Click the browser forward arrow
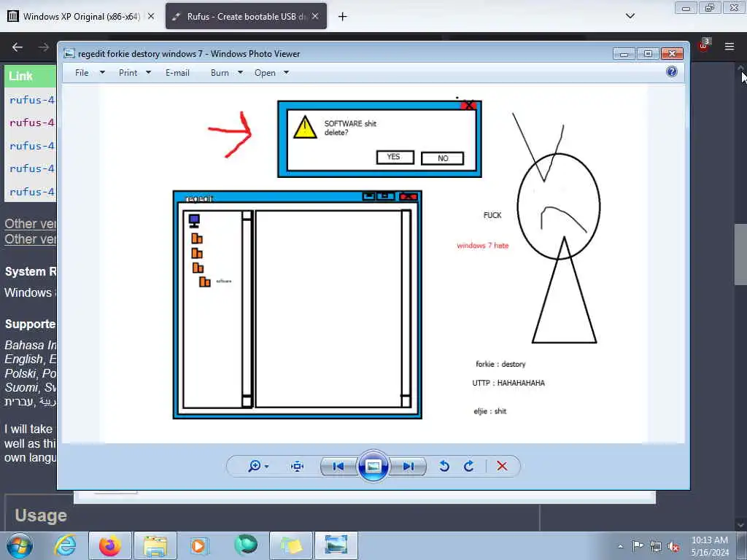The height and width of the screenshot is (560, 747). pos(44,47)
